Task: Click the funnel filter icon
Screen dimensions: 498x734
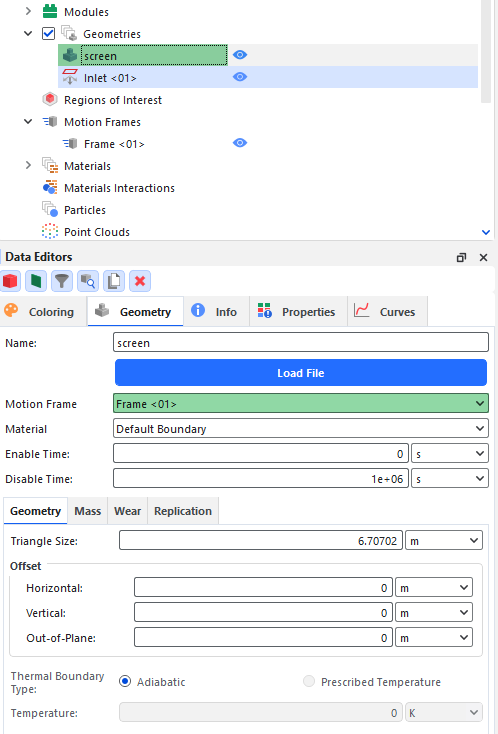Action: (62, 281)
